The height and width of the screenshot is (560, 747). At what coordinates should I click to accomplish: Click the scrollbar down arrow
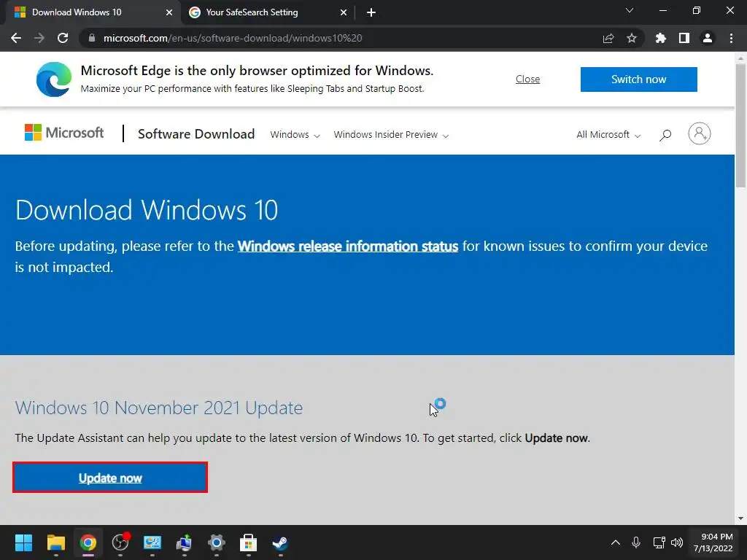click(x=740, y=518)
